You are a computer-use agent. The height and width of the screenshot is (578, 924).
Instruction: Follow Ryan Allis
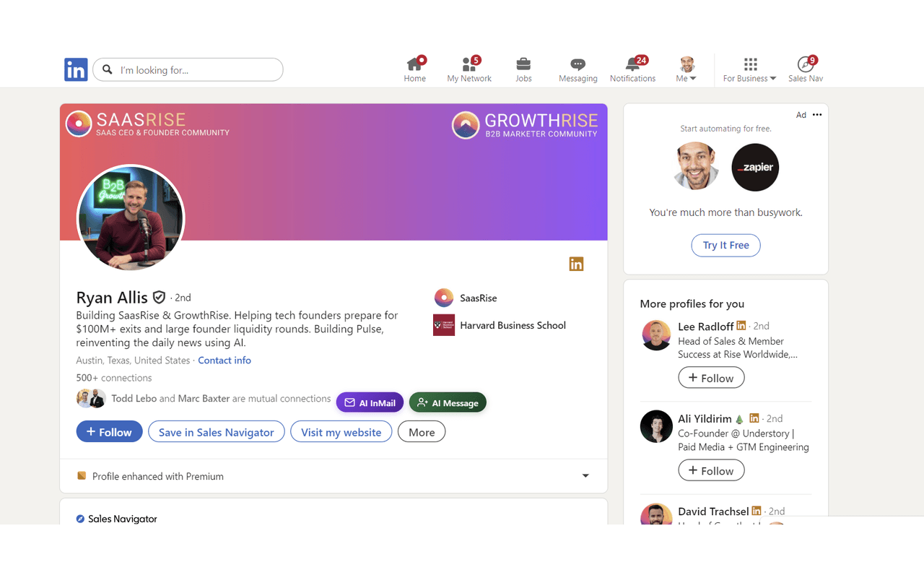tap(109, 432)
